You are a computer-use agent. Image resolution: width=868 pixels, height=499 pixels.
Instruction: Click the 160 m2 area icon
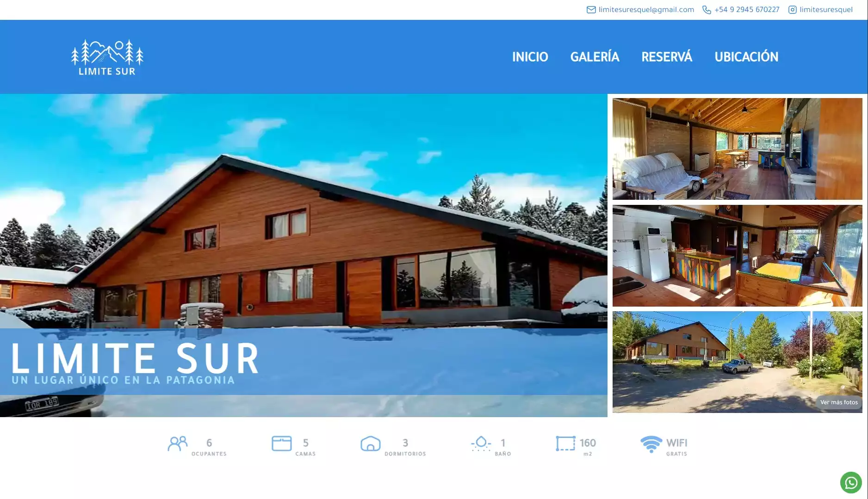(x=565, y=444)
